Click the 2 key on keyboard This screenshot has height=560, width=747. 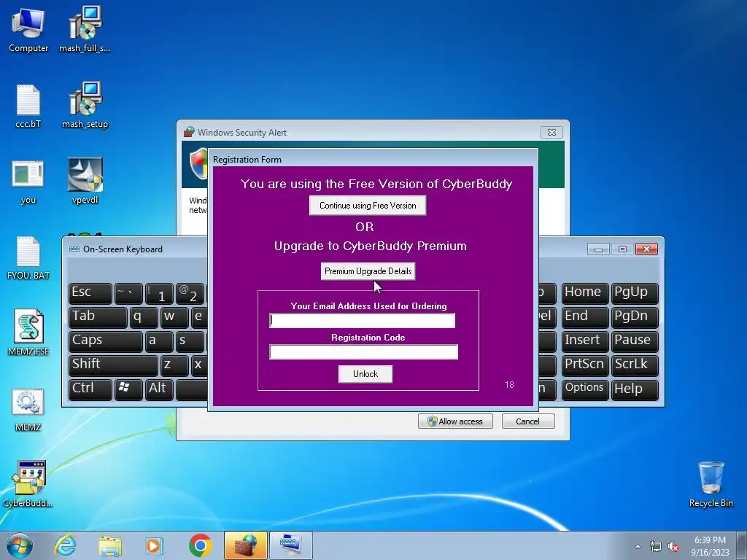(190, 293)
